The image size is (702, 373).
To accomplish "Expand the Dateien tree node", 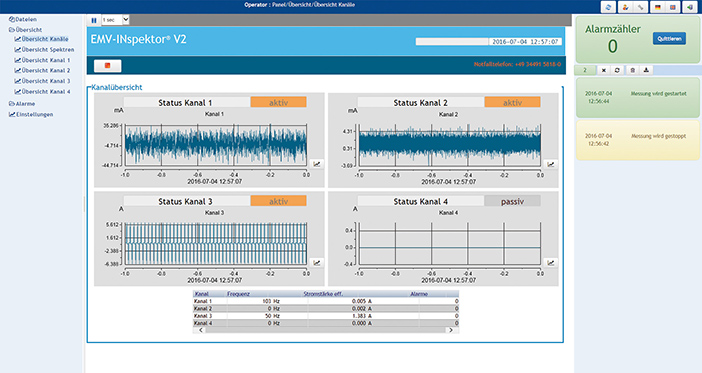I will point(23,19).
